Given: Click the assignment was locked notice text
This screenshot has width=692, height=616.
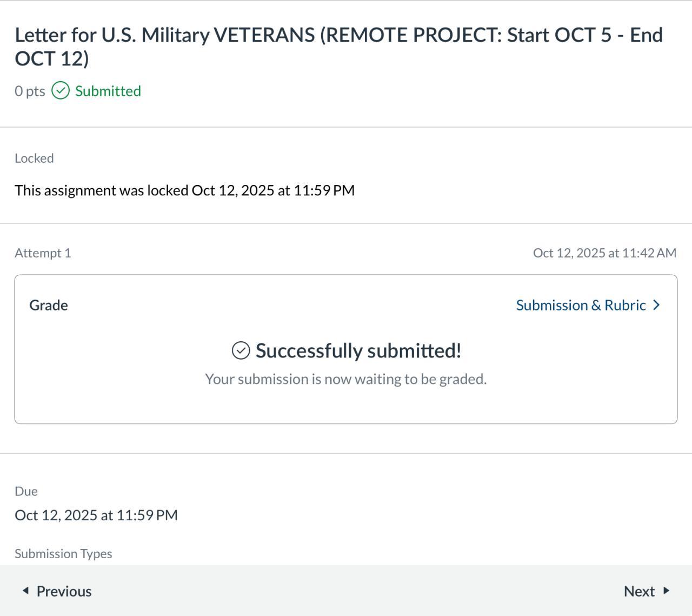Looking at the screenshot, I should pos(184,190).
